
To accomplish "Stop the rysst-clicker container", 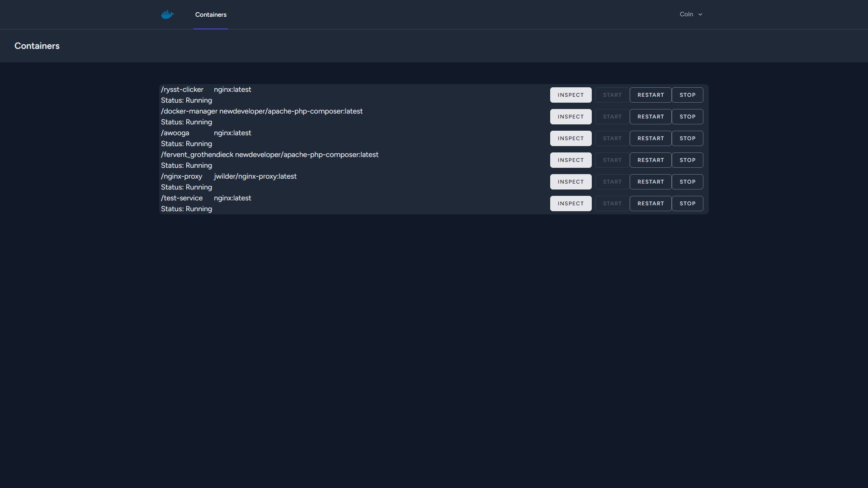I will pyautogui.click(x=687, y=95).
